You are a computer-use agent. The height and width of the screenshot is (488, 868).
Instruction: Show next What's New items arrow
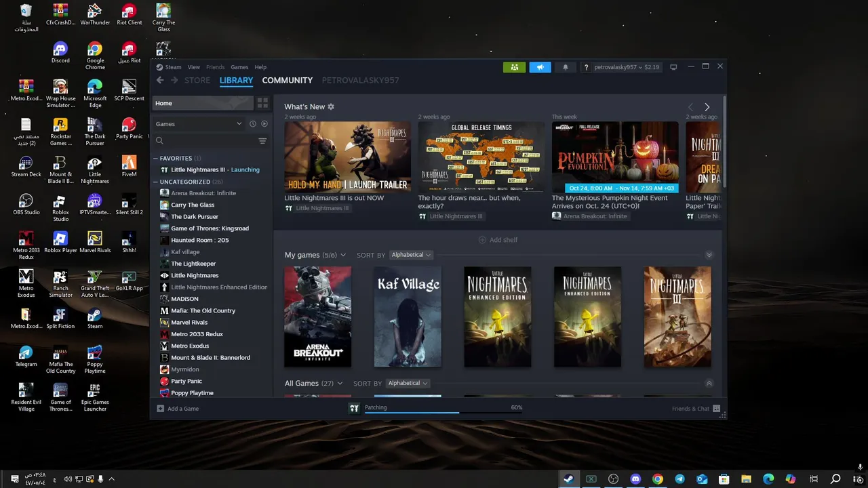[x=707, y=107]
